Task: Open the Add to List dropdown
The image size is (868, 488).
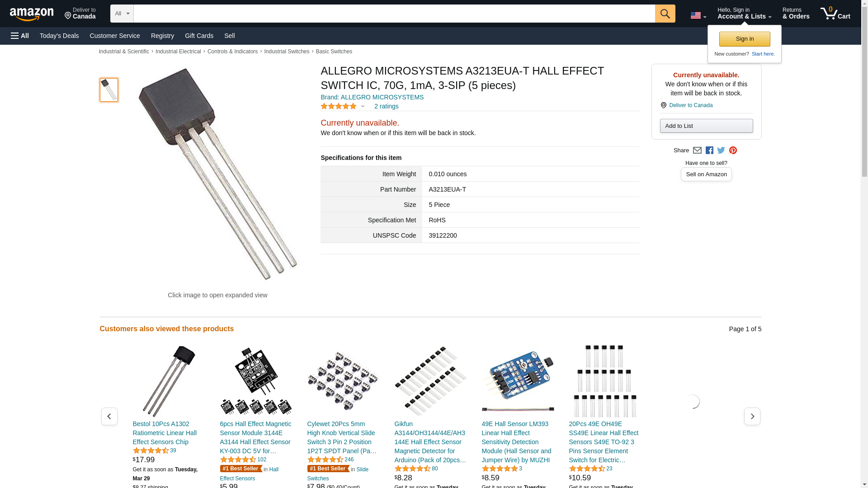Action: coord(706,126)
